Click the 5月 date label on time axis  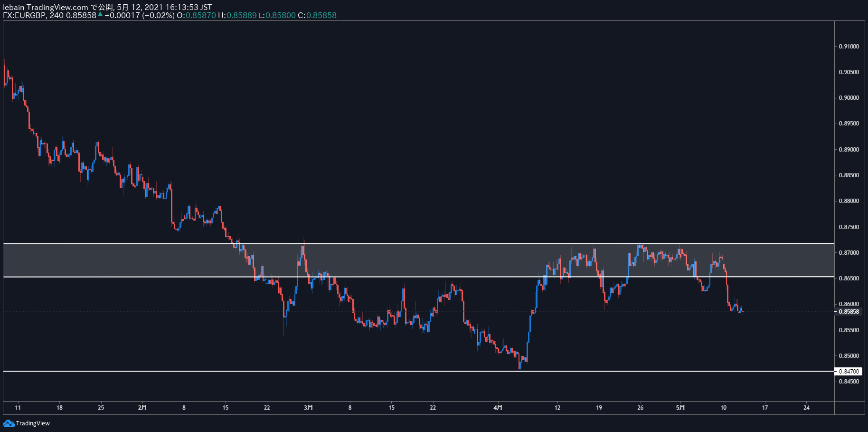(x=681, y=408)
